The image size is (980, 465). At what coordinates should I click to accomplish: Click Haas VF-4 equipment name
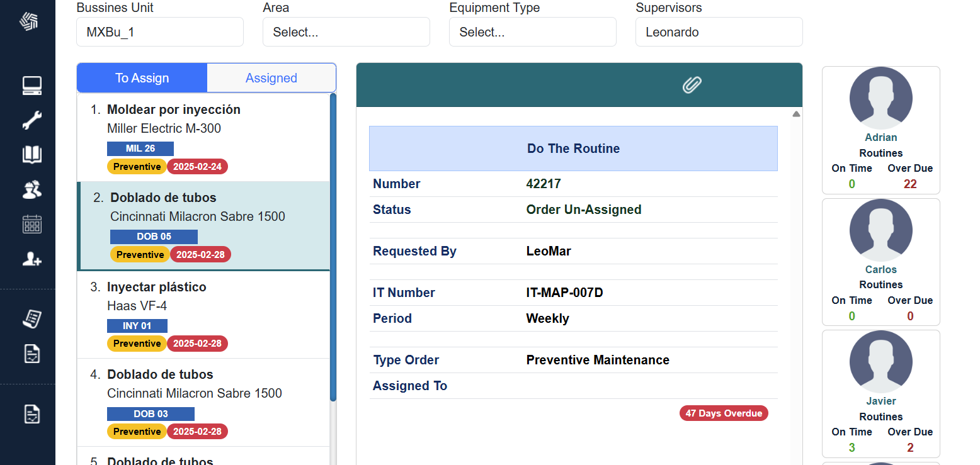pos(137,306)
